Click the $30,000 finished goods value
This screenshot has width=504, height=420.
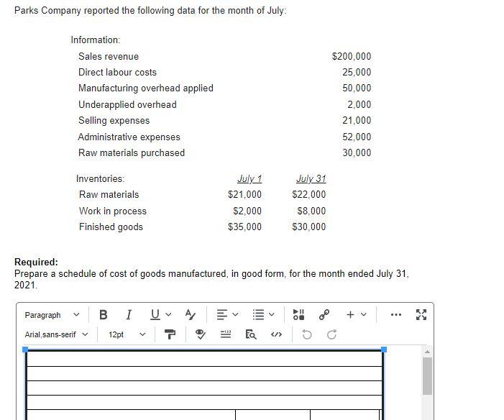click(308, 227)
